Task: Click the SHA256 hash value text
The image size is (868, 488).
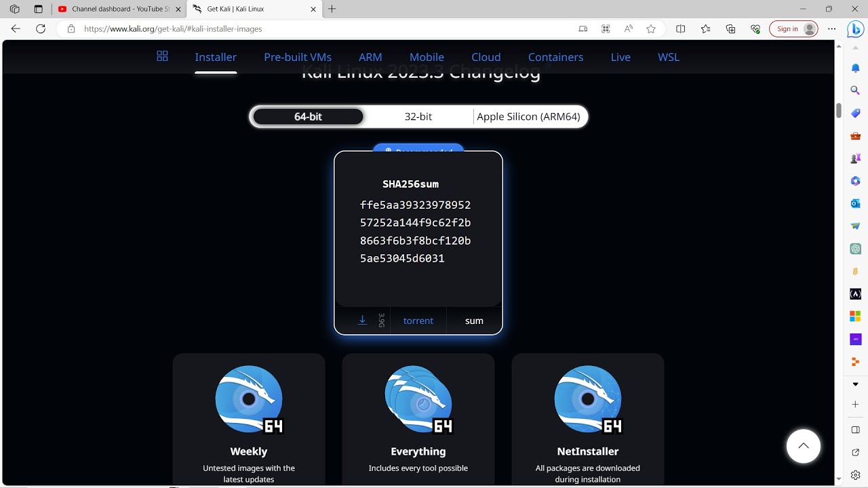Action: 416,232
